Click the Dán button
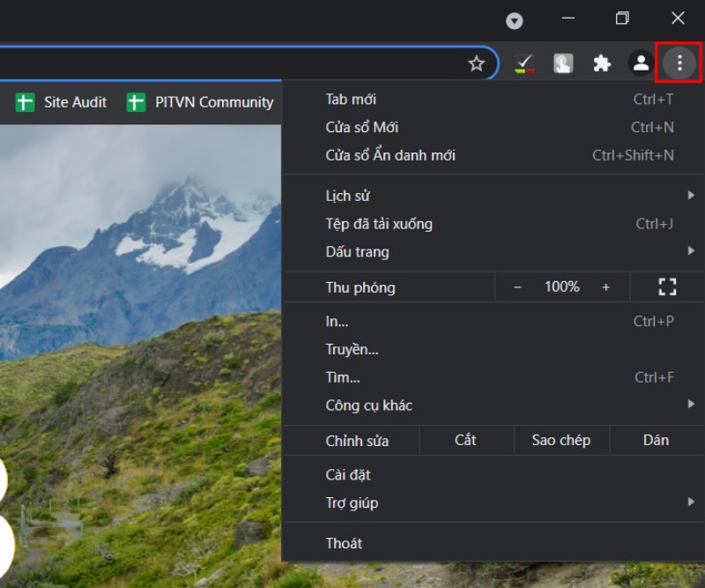The image size is (705, 588). click(656, 440)
